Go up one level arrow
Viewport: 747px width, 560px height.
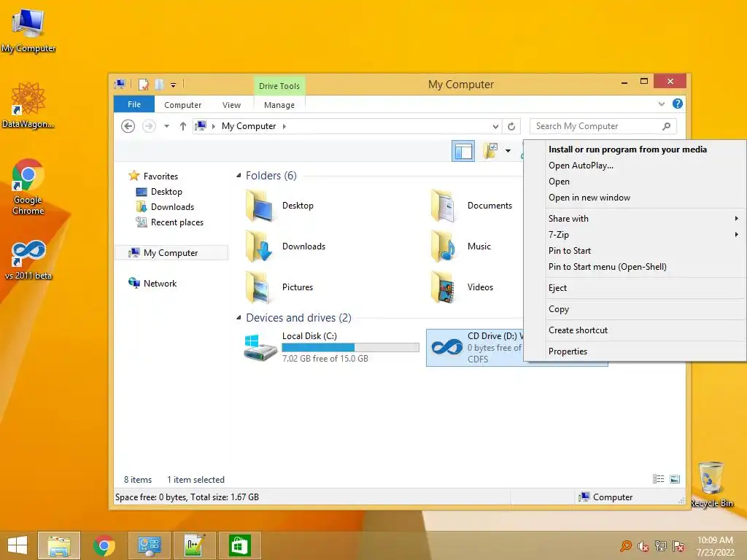click(183, 126)
